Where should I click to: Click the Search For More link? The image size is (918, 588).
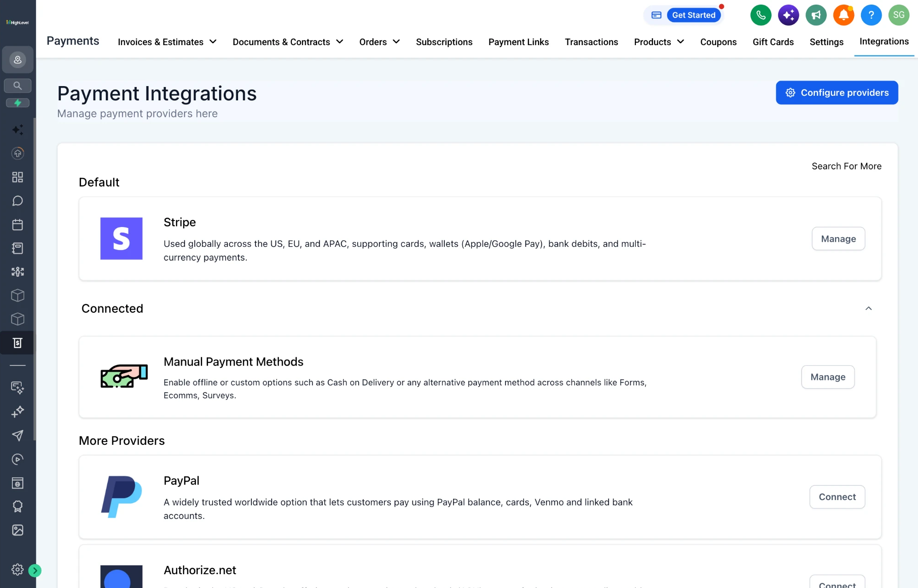pyautogui.click(x=846, y=166)
